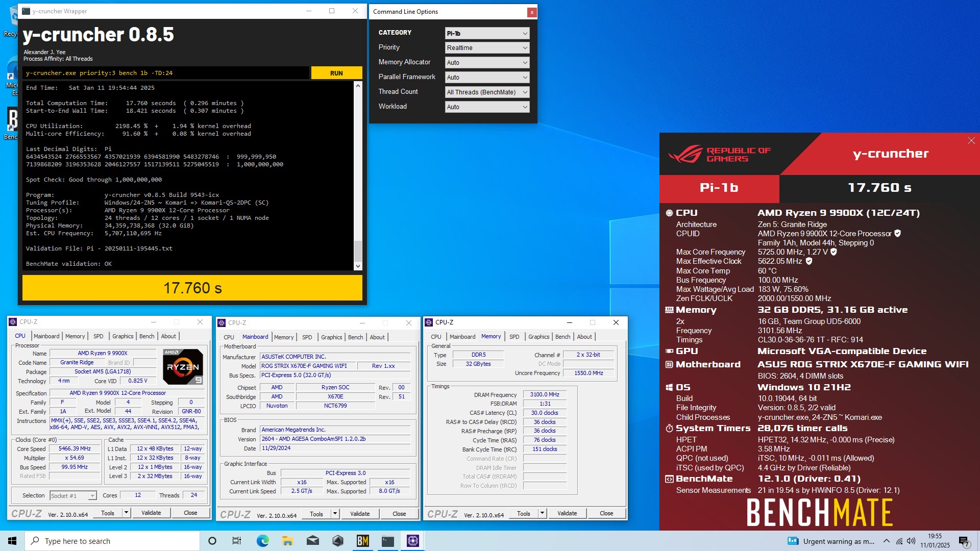This screenshot has width=980, height=551.
Task: Switch to the y-cruncher console taskbar icon
Action: (x=388, y=541)
